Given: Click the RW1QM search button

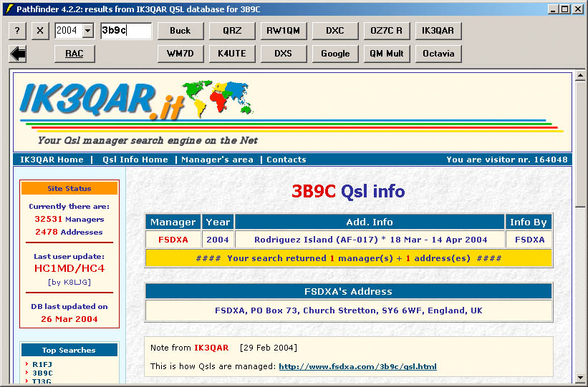Looking at the screenshot, I should (284, 31).
